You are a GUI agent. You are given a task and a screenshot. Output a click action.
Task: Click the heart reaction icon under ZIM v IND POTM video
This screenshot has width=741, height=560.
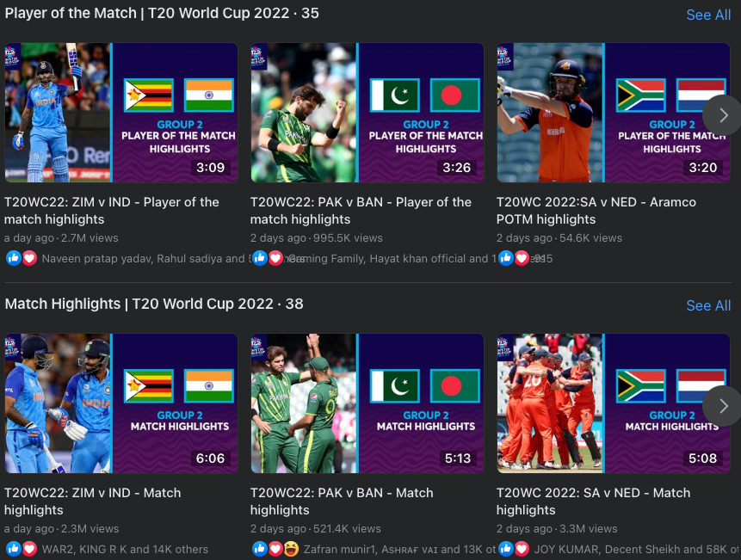[29, 258]
